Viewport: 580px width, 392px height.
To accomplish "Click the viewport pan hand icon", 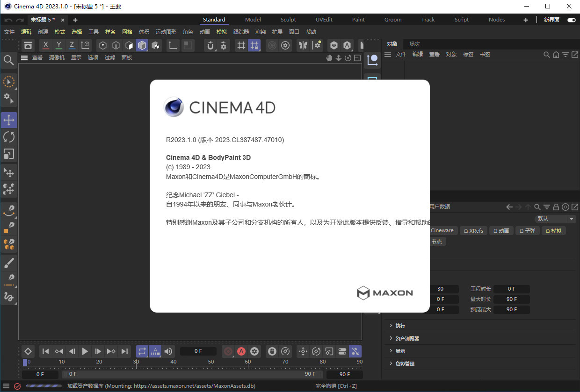I will coord(329,58).
